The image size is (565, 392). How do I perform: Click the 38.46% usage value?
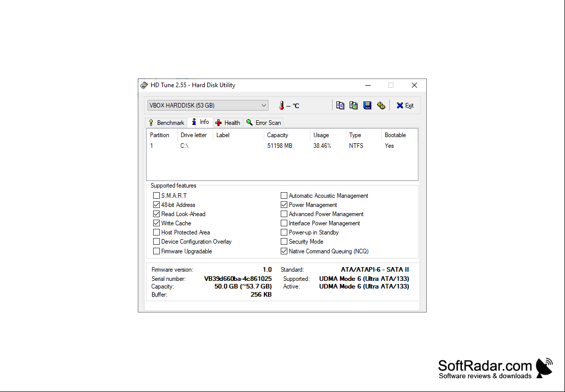pyautogui.click(x=322, y=146)
